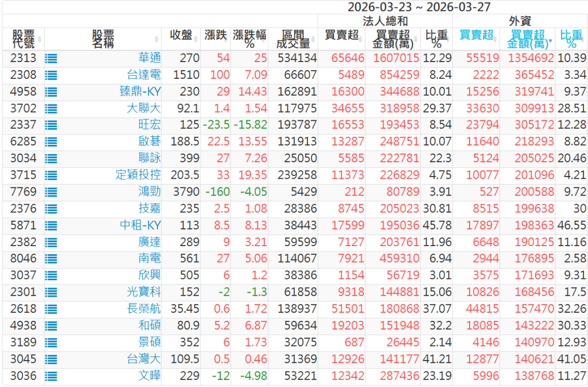This screenshot has height=387, width=588.
Task: Select stock code 2313 cell
Action: (x=23, y=58)
